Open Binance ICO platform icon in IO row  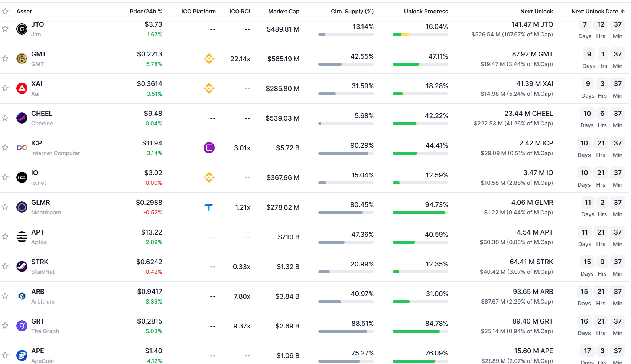tap(209, 177)
